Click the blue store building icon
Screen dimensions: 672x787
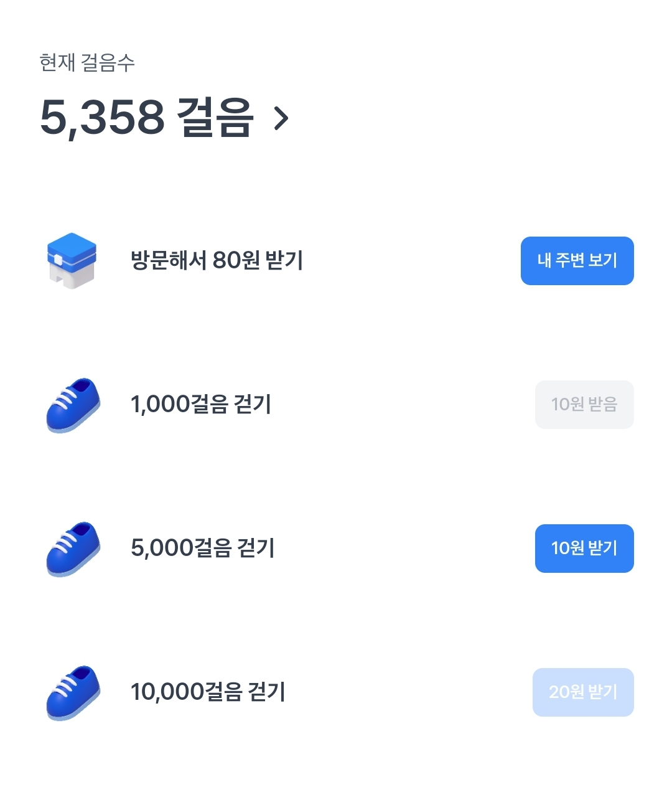coord(72,261)
